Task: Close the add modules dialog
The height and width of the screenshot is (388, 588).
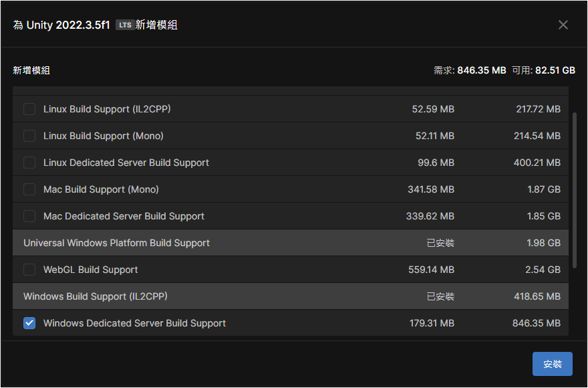Action: 563,25
